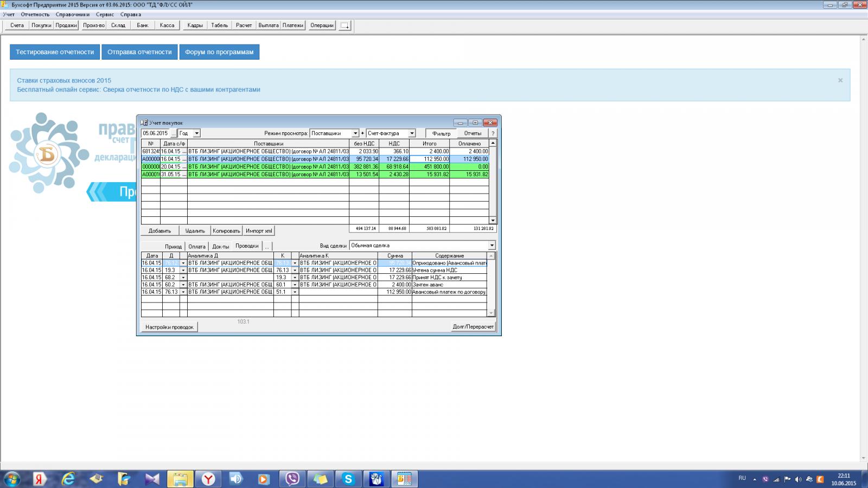Open the Справочники menu
This screenshot has width=868, height=488.
pyautogui.click(x=72, y=15)
